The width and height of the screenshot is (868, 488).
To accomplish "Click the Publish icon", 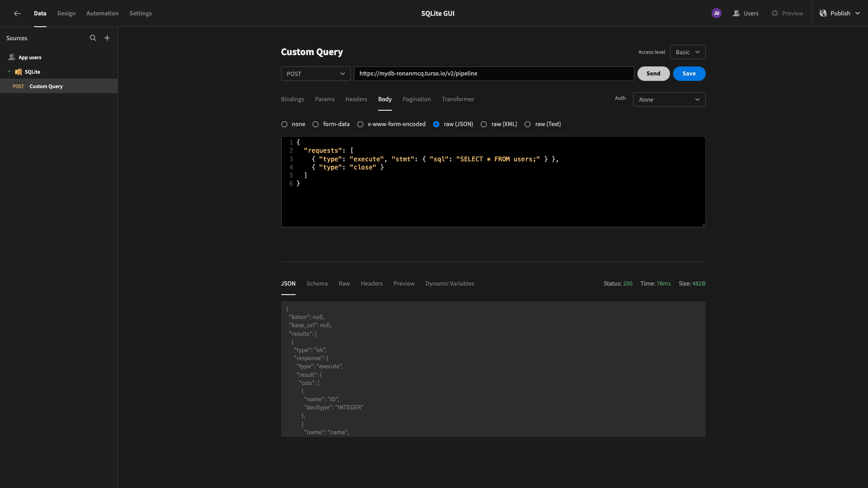I will (x=823, y=14).
